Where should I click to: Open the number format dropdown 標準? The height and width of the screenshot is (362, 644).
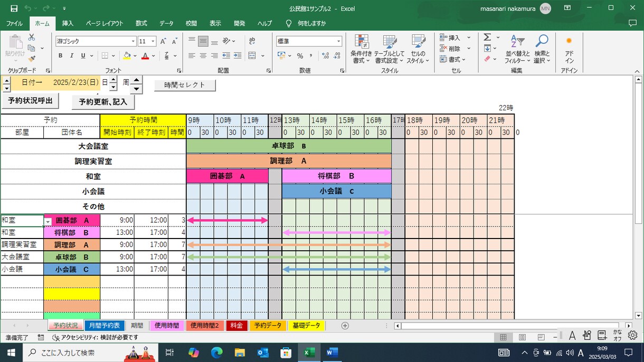tap(339, 41)
